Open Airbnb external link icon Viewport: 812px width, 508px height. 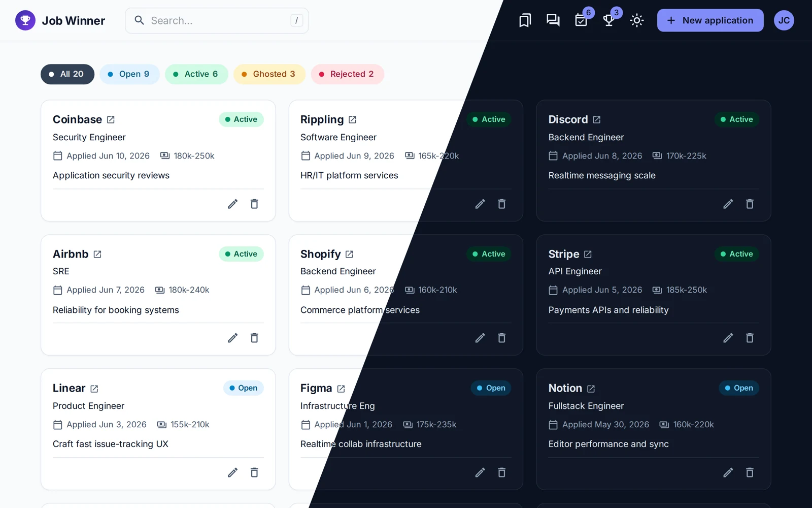pos(97,255)
